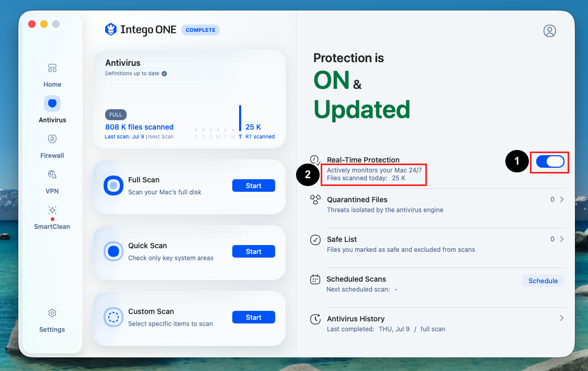
Task: Open the Firewall sidebar icon
Action: [x=52, y=139]
